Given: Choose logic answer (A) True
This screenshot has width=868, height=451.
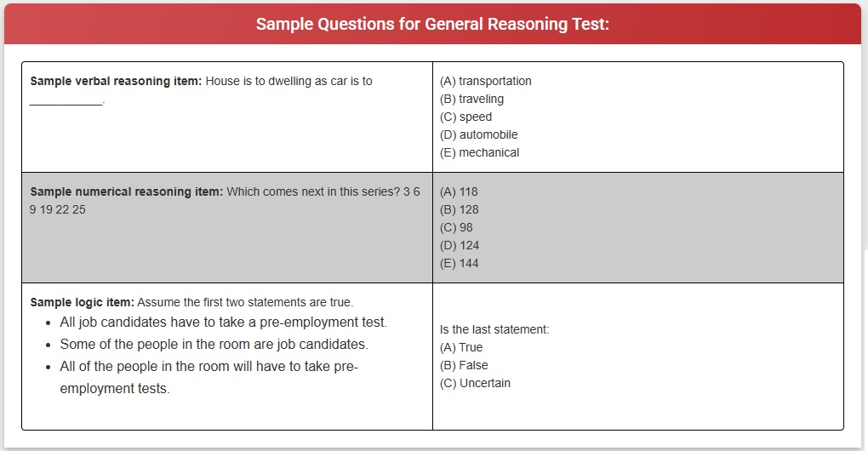Looking at the screenshot, I should pos(461,347).
